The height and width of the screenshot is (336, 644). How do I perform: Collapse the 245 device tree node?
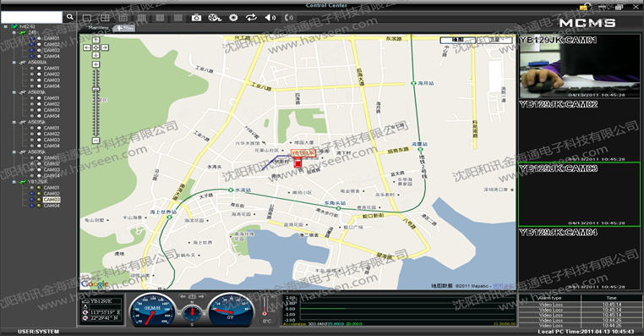pyautogui.click(x=14, y=32)
